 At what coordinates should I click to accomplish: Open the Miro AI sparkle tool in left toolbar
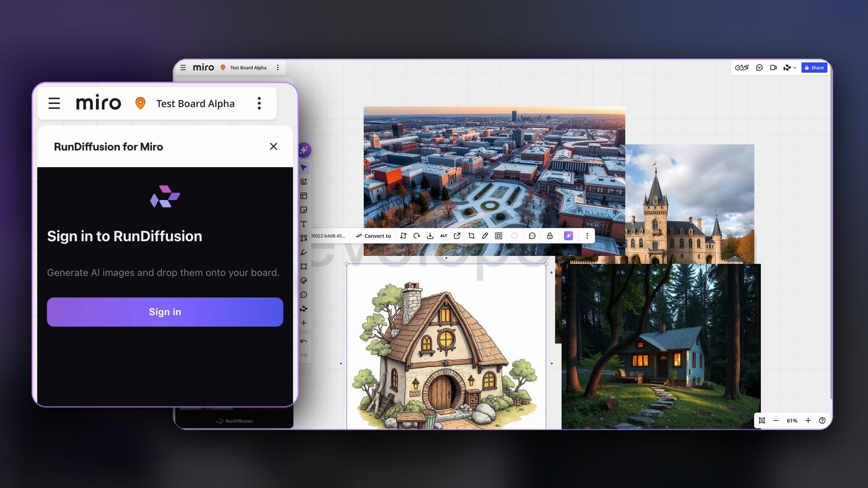pos(304,150)
